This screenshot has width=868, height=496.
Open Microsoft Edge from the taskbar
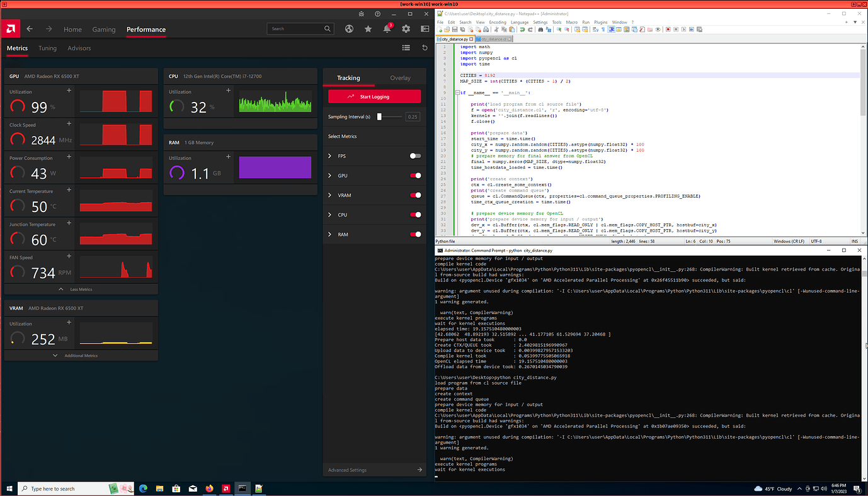click(143, 488)
